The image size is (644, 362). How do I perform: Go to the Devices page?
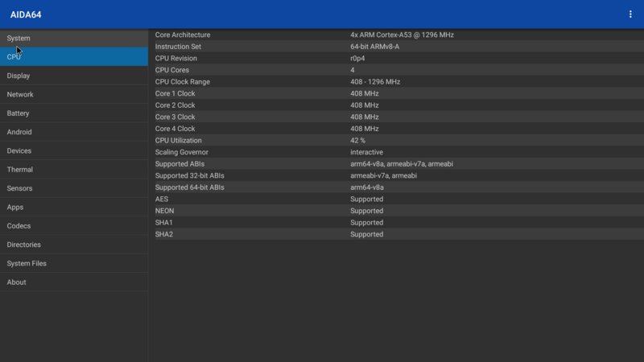click(x=74, y=150)
